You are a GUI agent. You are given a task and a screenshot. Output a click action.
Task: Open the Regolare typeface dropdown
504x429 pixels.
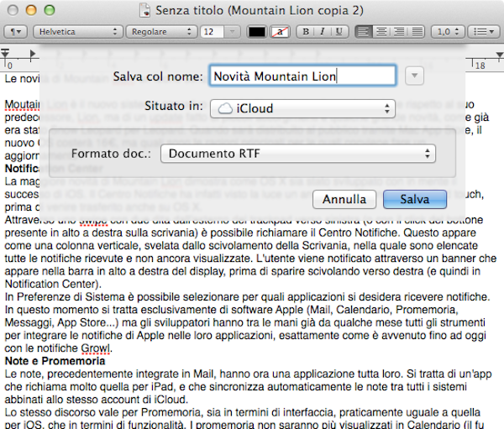click(161, 32)
